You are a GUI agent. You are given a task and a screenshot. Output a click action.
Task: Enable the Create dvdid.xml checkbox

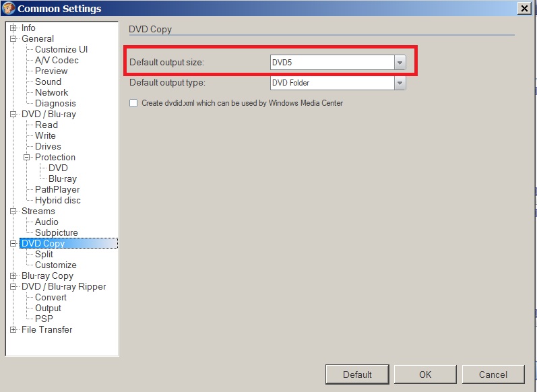coord(133,103)
